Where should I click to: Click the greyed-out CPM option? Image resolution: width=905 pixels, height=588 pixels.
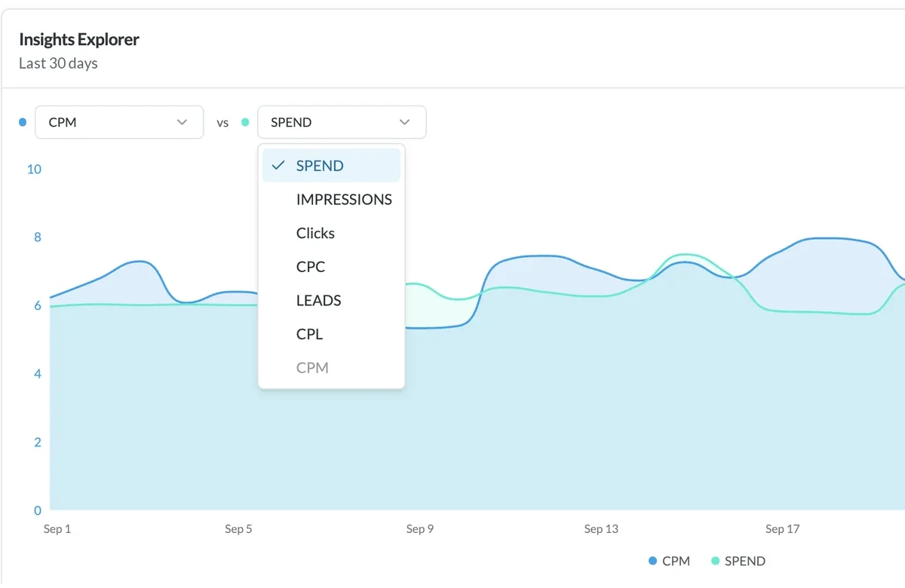[x=331, y=368]
